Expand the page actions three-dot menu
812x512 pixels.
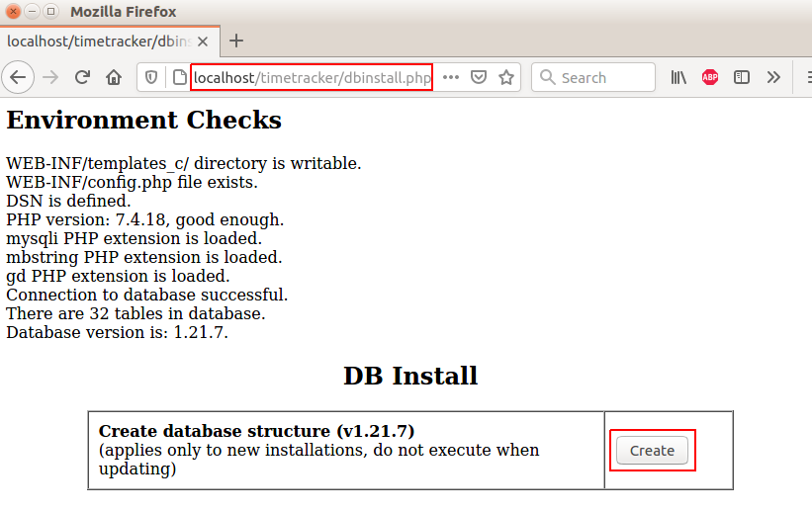coord(451,77)
